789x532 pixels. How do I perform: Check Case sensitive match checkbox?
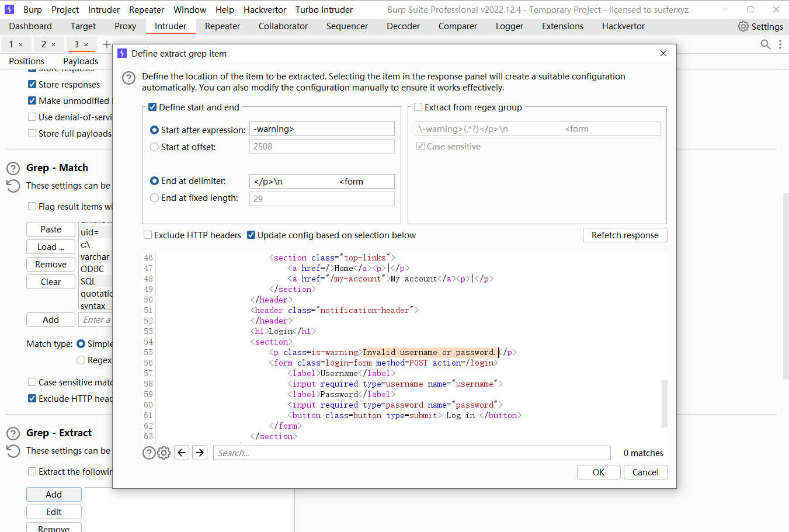click(32, 382)
